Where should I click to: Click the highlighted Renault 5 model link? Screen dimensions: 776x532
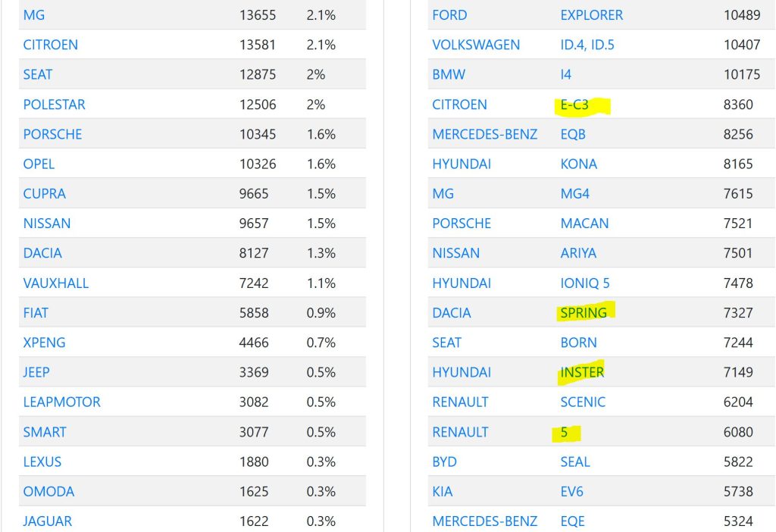565,433
